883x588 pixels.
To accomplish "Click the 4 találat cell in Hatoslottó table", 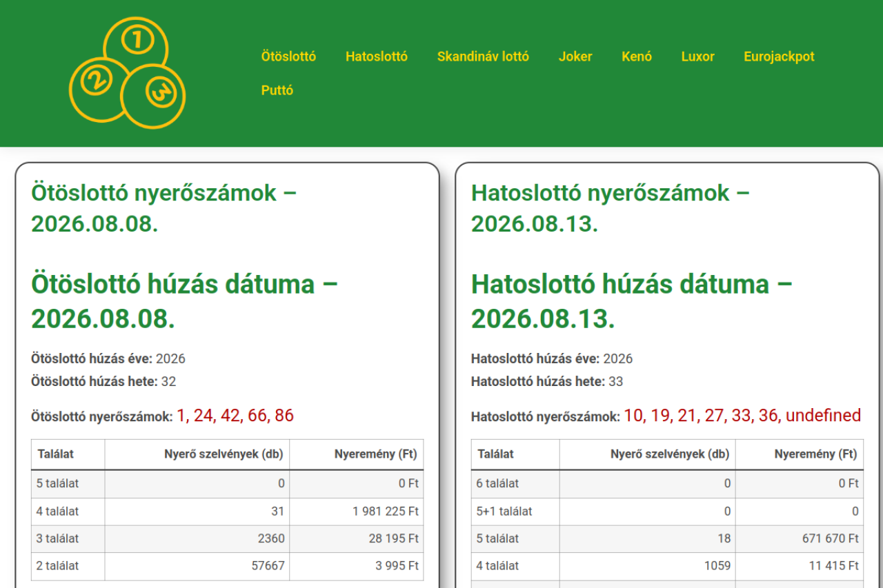I will point(515,566).
